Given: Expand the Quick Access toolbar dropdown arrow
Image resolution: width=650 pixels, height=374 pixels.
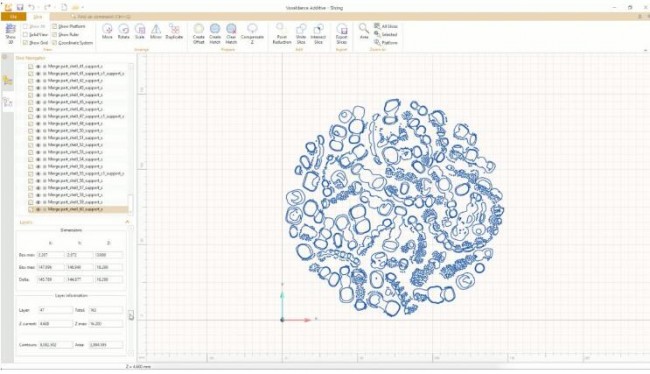Looking at the screenshot, I should tap(82, 7).
